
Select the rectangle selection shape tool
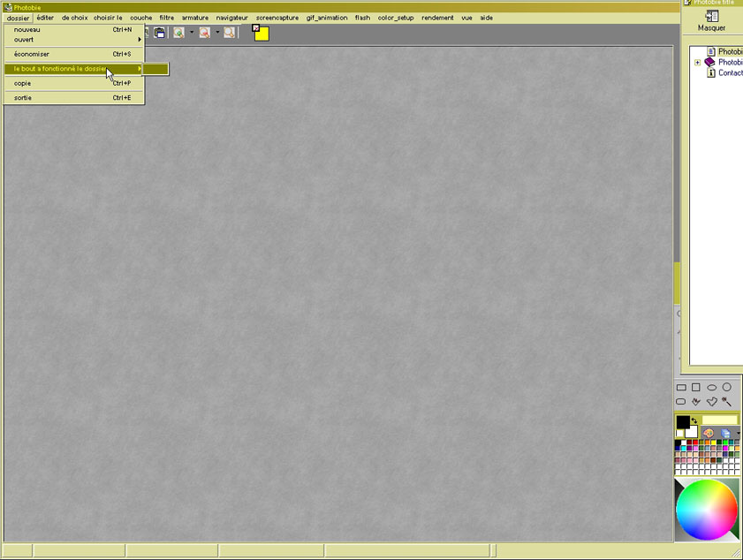point(681,388)
